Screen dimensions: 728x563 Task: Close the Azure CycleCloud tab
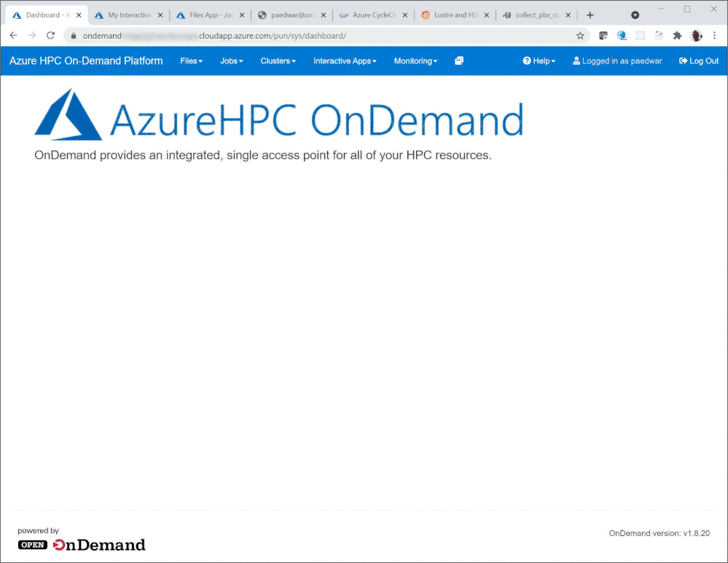tap(405, 15)
